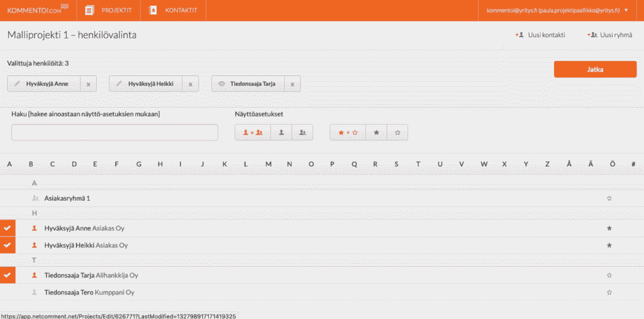Uncheck Hyväksyjä Heikki checkbox
644x319 pixels.
[8, 245]
